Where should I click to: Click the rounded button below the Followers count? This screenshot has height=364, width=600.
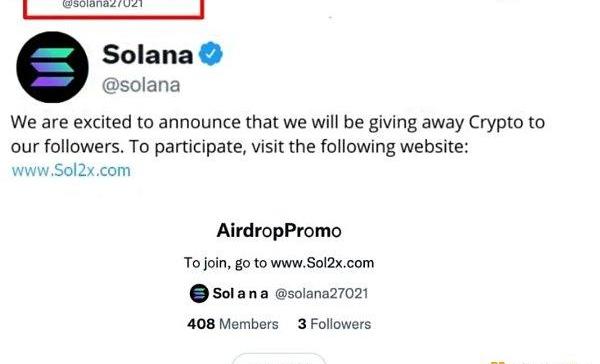point(279,359)
